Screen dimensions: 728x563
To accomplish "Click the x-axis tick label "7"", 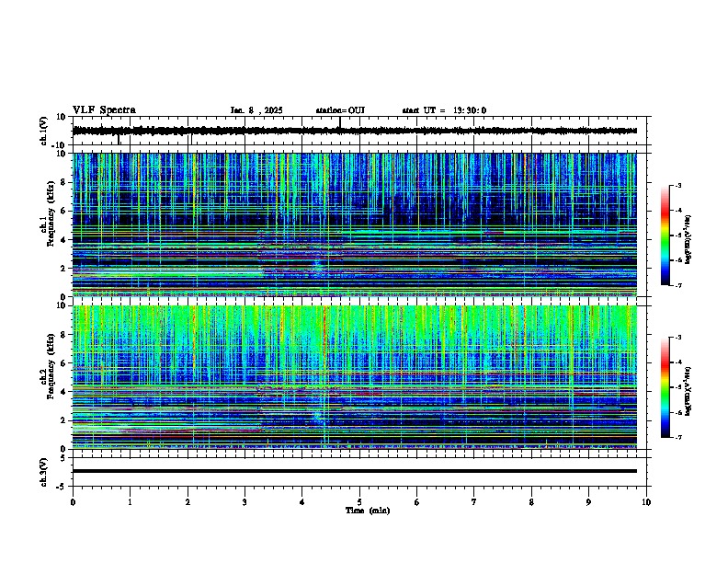I will (x=474, y=502).
